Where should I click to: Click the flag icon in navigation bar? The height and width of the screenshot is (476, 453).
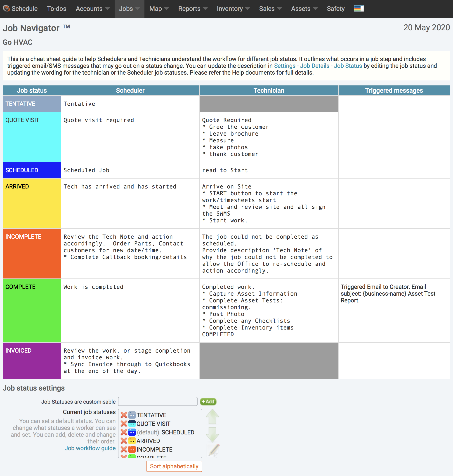[359, 8]
